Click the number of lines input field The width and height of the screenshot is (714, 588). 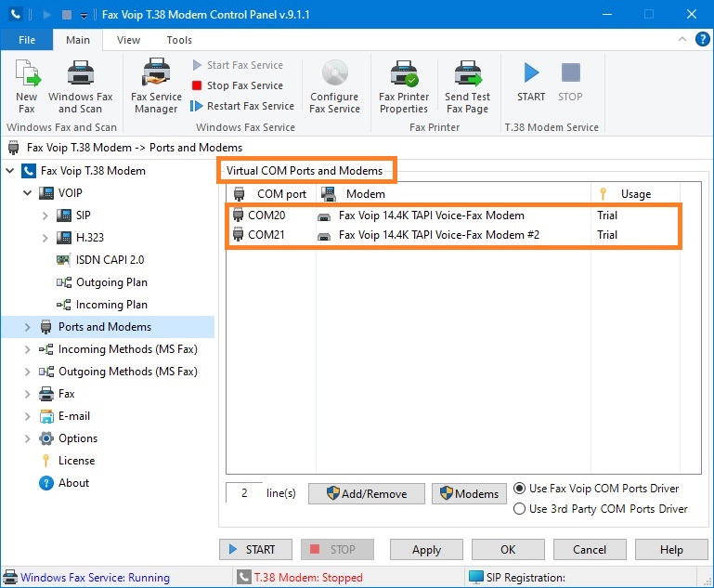pos(244,493)
